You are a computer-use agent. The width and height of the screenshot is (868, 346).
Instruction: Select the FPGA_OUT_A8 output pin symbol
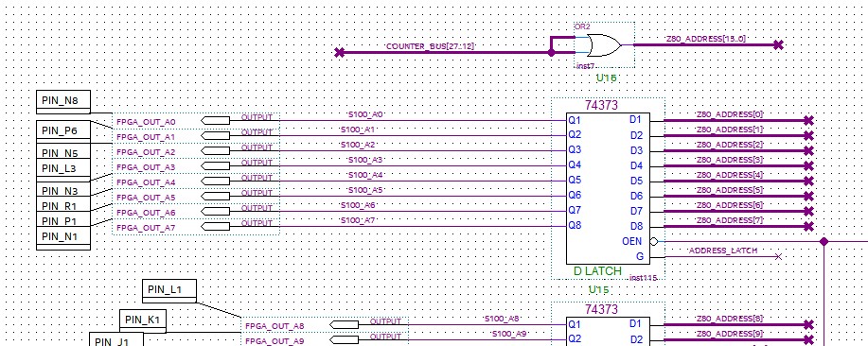click(x=344, y=325)
